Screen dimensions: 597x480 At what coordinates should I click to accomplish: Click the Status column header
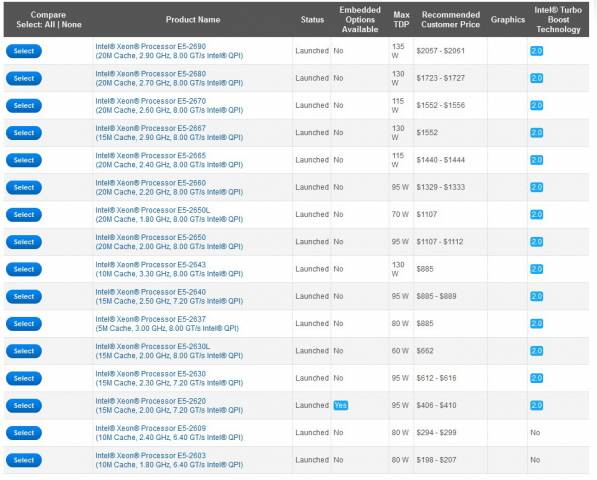tap(312, 19)
